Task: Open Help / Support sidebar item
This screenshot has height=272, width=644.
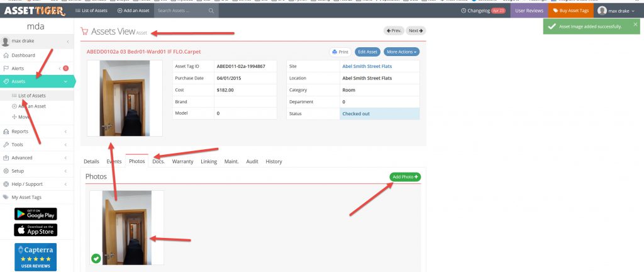Action: (26, 184)
